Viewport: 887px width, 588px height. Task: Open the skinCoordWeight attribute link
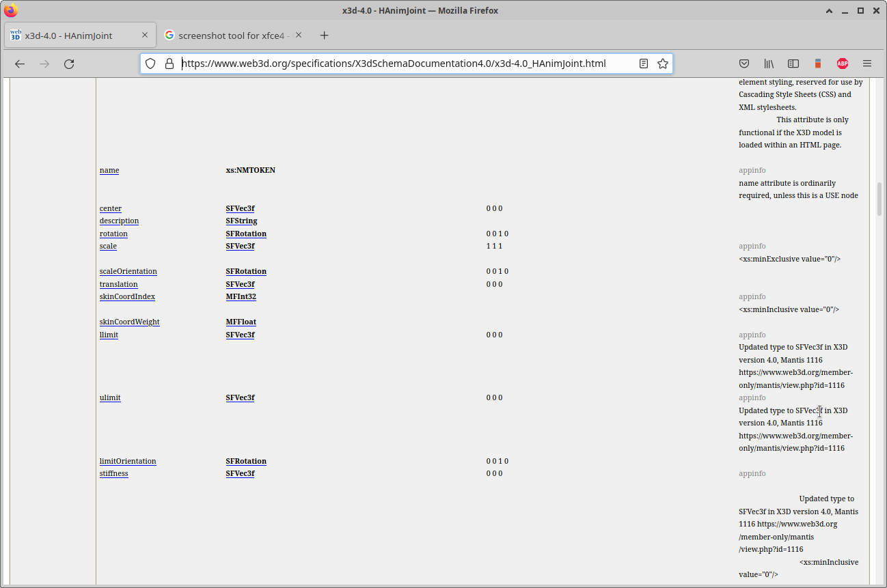(x=129, y=322)
